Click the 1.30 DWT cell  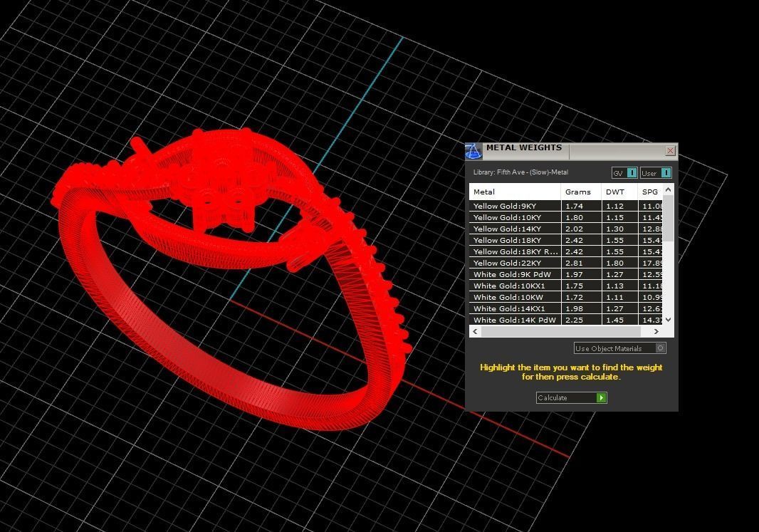pyautogui.click(x=619, y=229)
